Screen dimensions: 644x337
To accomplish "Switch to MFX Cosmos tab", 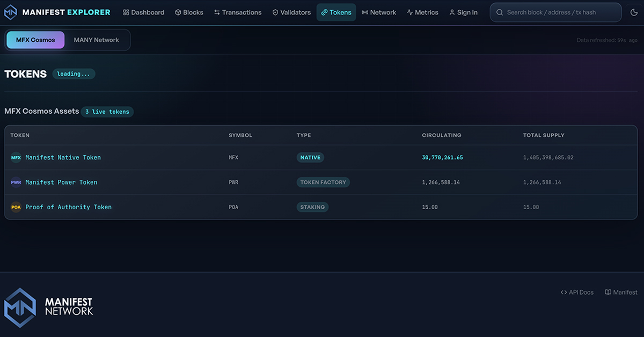I will 35,40.
